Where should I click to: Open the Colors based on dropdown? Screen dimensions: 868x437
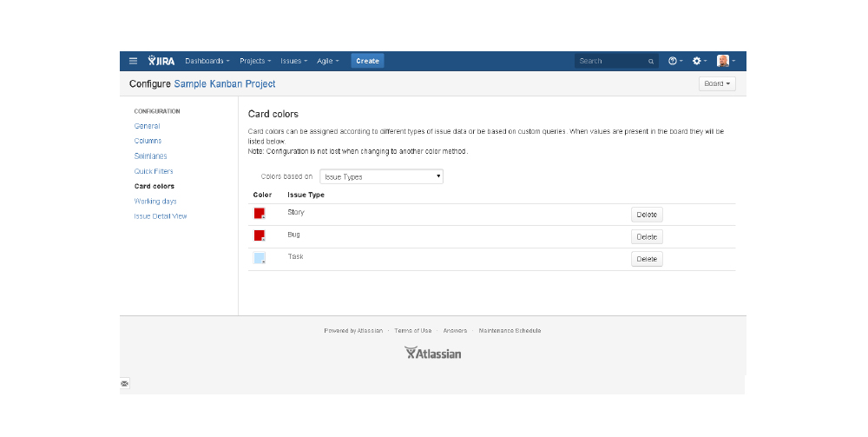pyautogui.click(x=381, y=176)
